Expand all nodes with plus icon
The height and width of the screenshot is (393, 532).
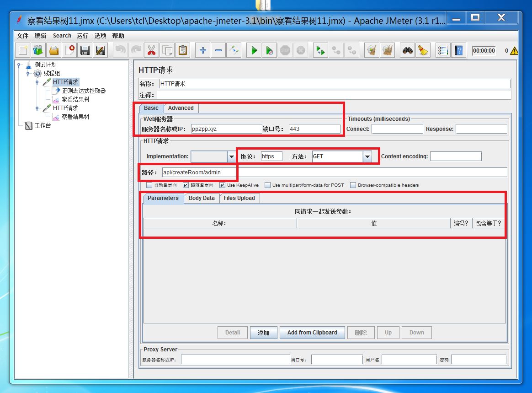pos(202,51)
